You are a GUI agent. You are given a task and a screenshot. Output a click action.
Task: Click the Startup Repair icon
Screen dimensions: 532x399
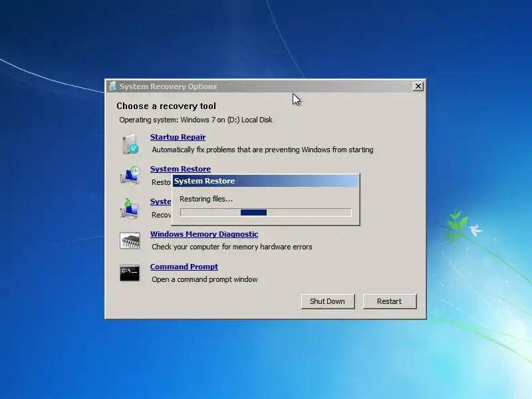[x=130, y=144]
